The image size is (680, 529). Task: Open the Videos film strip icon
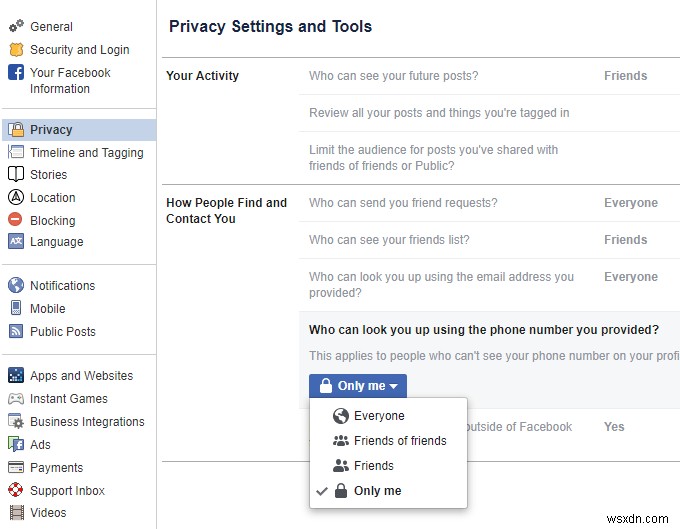tap(16, 513)
